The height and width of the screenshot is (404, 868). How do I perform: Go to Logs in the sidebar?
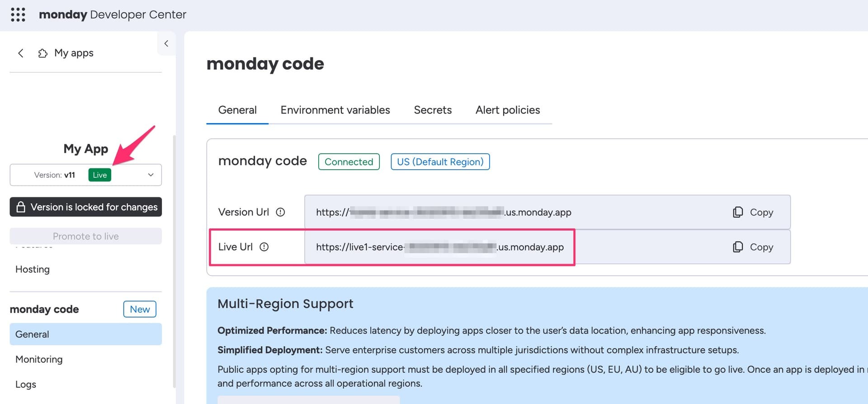tap(26, 384)
